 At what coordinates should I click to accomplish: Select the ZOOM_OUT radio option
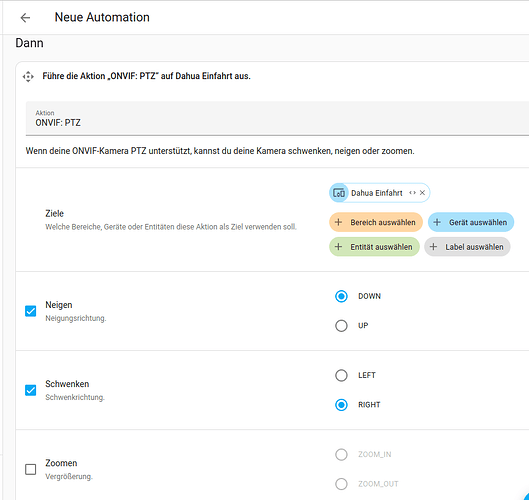341,483
